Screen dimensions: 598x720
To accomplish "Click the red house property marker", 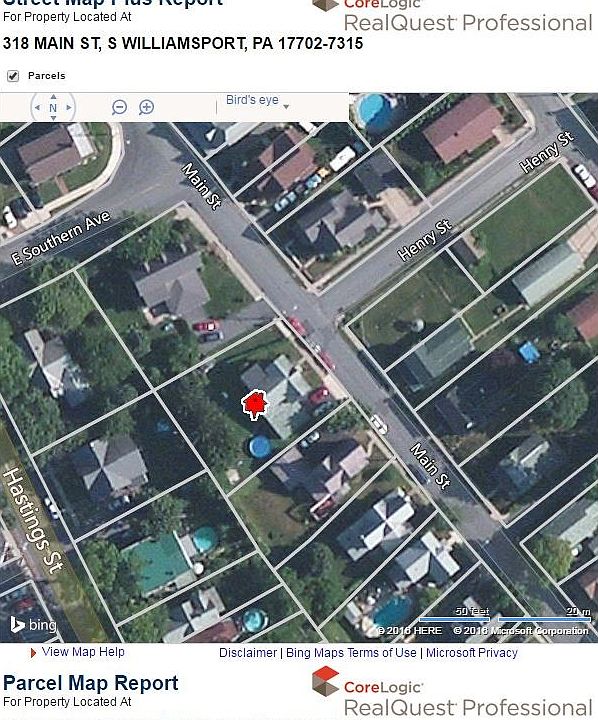I will (x=255, y=405).
